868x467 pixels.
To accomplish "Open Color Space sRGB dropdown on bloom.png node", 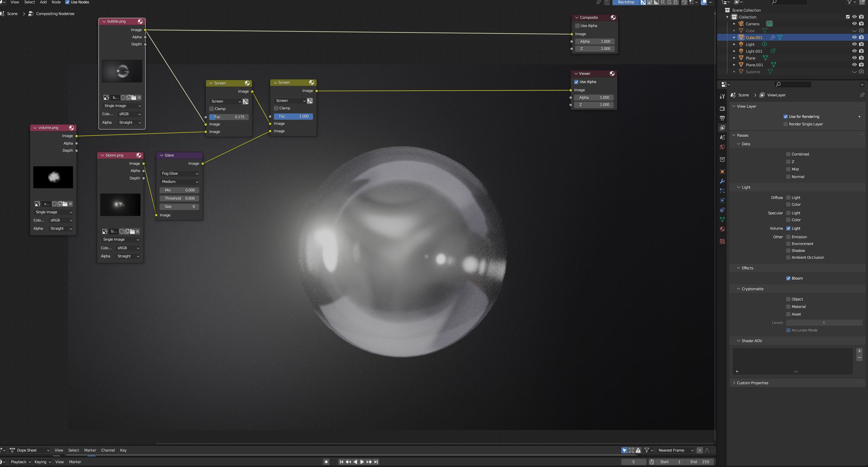I will (128, 248).
